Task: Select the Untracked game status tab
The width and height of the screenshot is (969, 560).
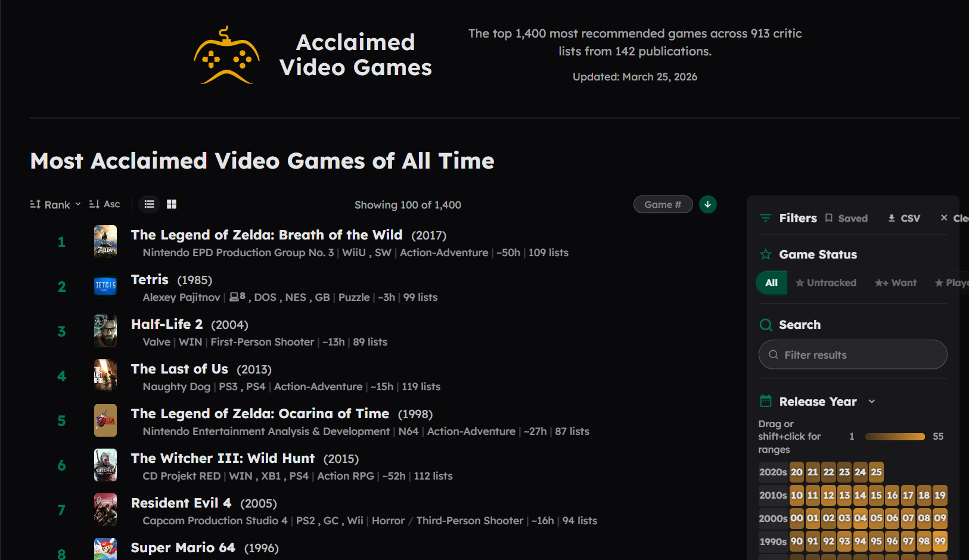Action: click(826, 283)
